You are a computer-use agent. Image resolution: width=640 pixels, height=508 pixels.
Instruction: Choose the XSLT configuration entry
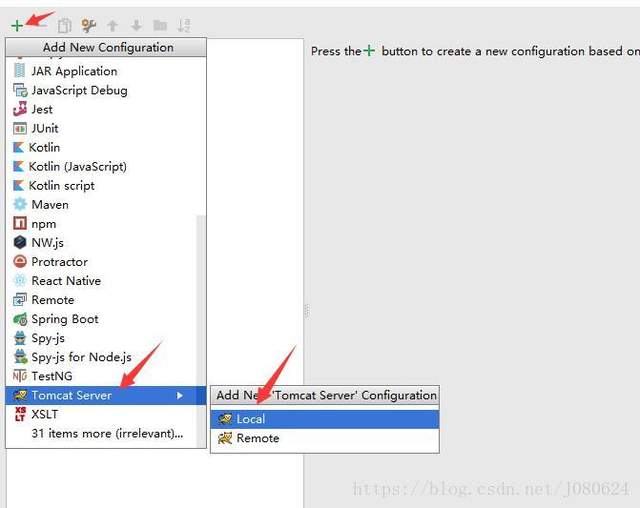pyautogui.click(x=102, y=414)
